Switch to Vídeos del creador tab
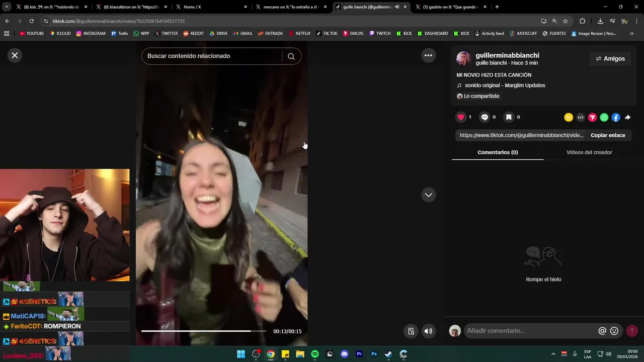644x362 pixels. (x=589, y=152)
